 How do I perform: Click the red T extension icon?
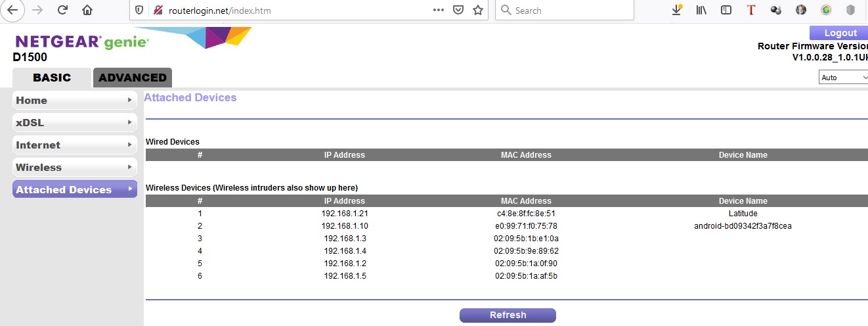[751, 10]
